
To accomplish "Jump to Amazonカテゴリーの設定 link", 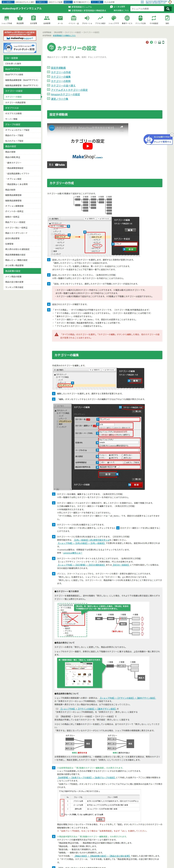I will click(66, 94).
